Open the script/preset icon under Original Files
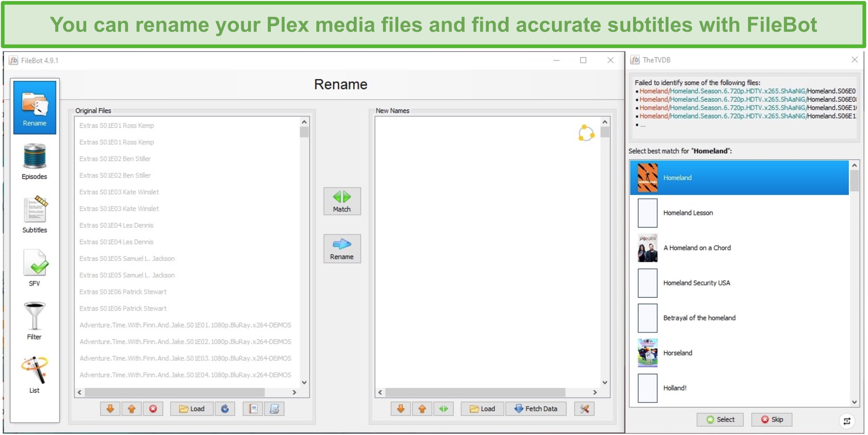The width and height of the screenshot is (868, 435). click(274, 409)
